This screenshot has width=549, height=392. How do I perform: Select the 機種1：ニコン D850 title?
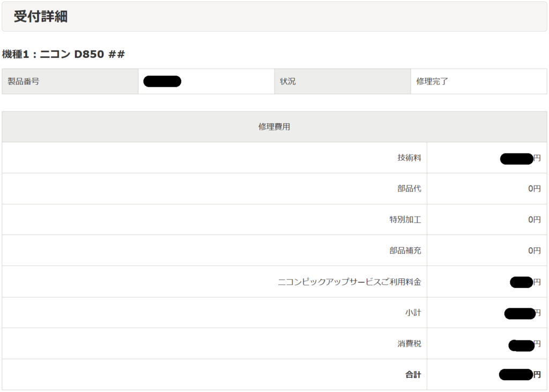coord(63,54)
